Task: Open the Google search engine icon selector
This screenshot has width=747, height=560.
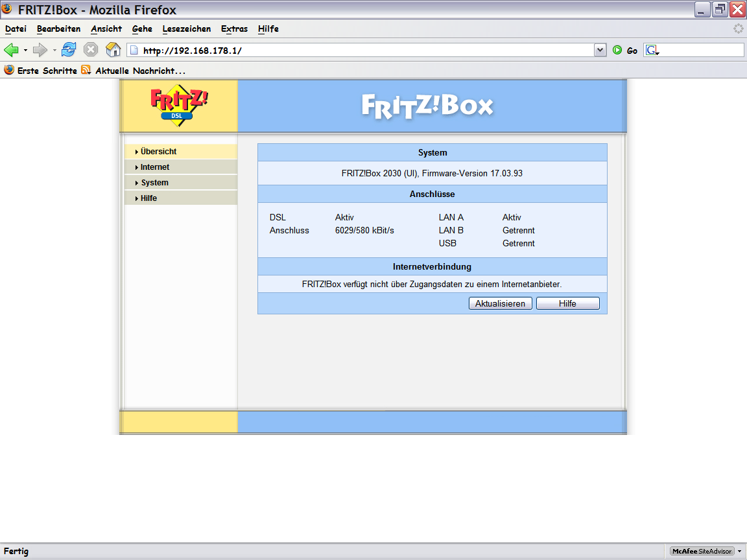Action: click(652, 50)
